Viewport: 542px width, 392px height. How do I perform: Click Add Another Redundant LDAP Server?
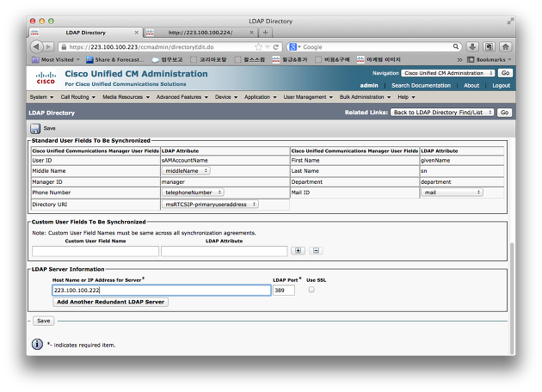pos(110,302)
